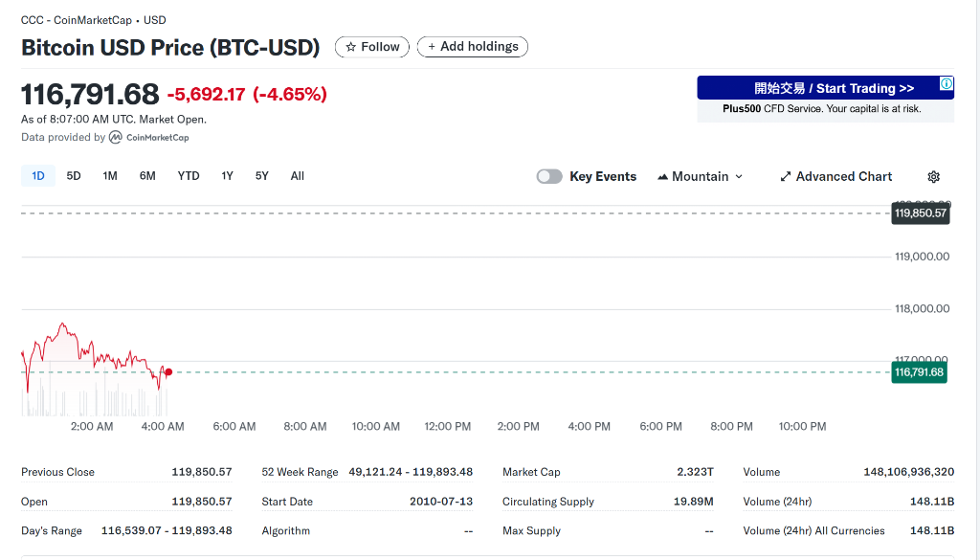
Task: Select the 5D time range tab
Action: click(74, 176)
